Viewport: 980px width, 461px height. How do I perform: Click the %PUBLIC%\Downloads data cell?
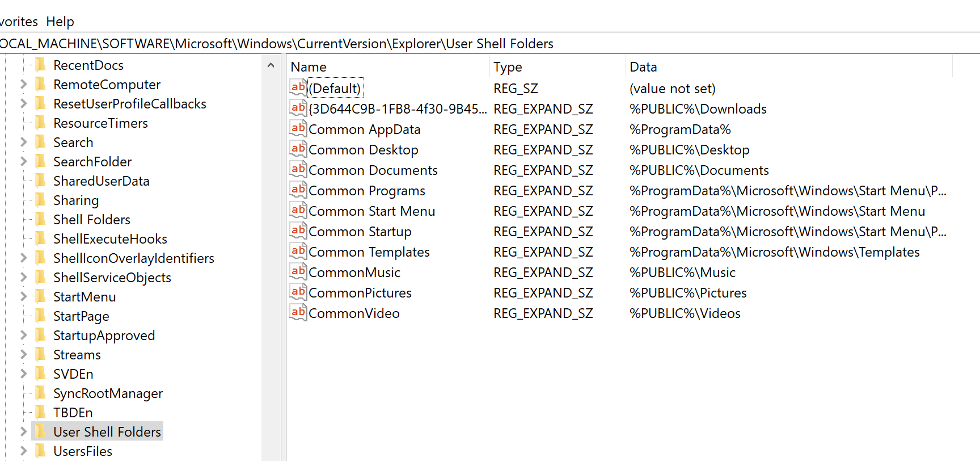698,109
